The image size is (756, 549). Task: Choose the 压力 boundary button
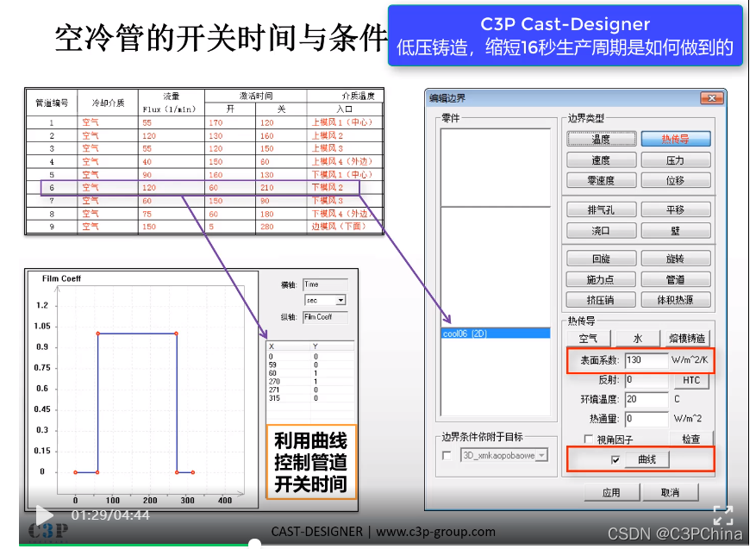[676, 160]
